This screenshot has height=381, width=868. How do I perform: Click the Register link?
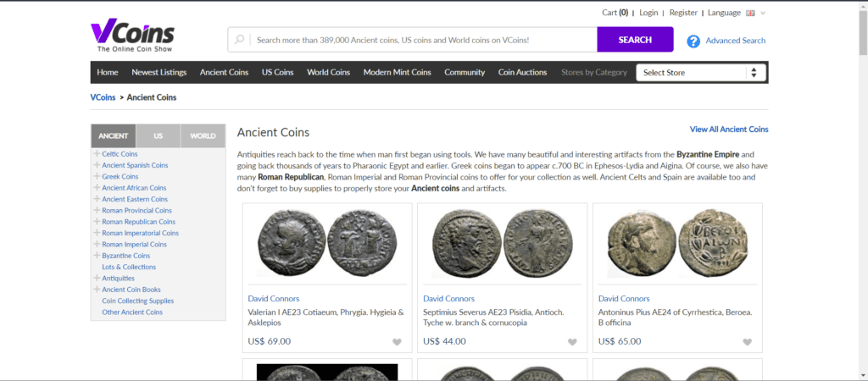click(683, 13)
